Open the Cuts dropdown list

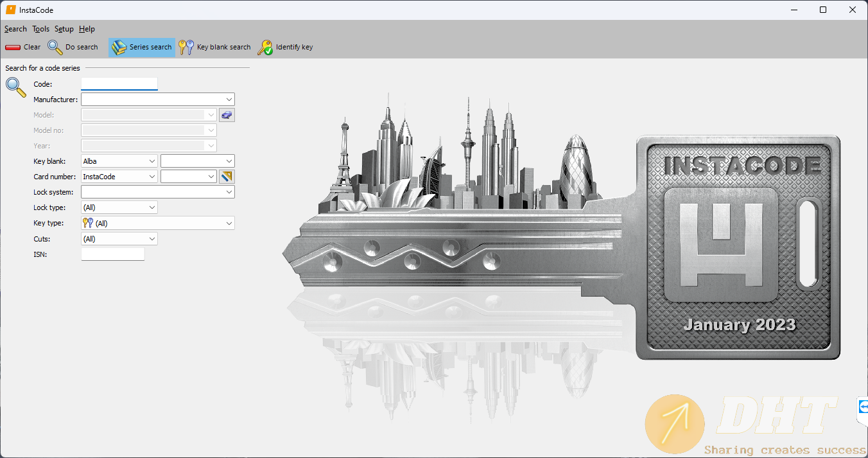[152, 239]
